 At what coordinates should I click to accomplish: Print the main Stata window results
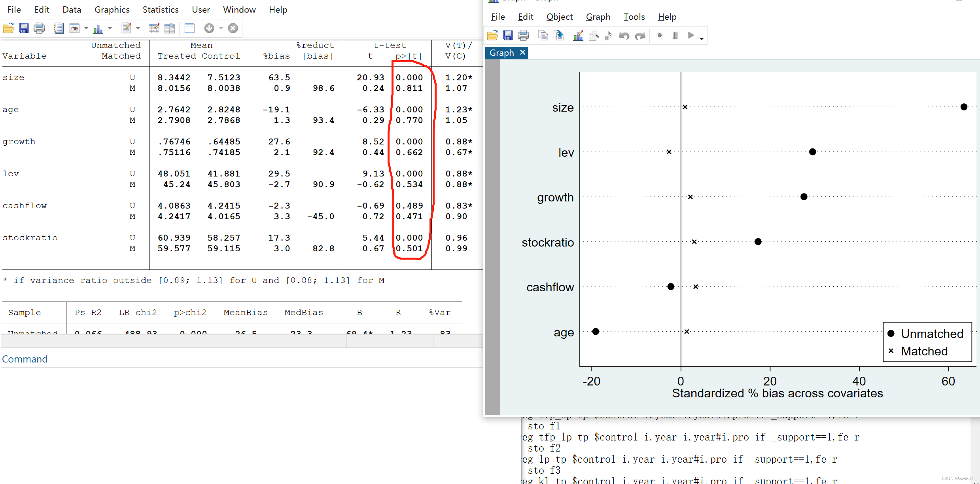click(x=39, y=28)
